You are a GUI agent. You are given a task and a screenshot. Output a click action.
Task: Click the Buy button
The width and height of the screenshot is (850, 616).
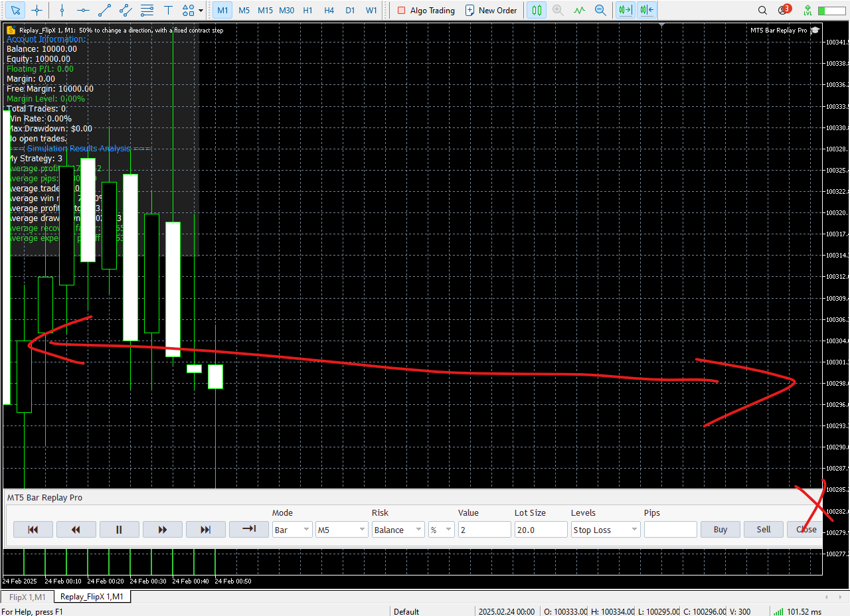coord(721,529)
